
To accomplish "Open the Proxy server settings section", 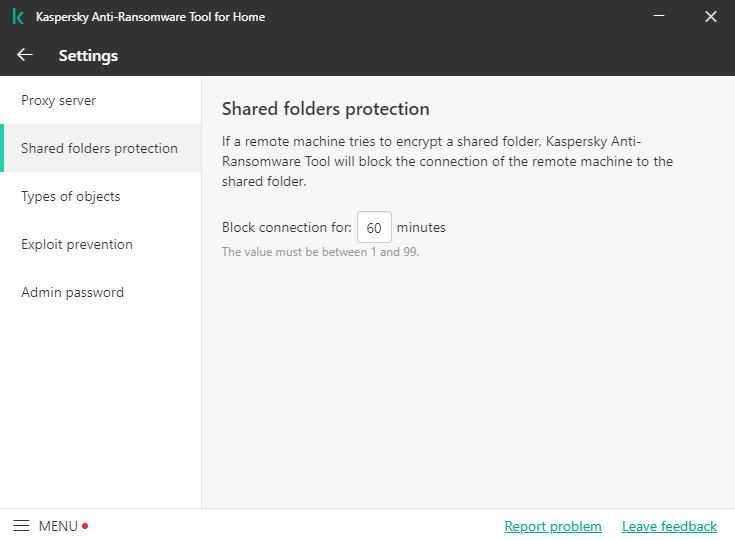I will click(x=59, y=100).
